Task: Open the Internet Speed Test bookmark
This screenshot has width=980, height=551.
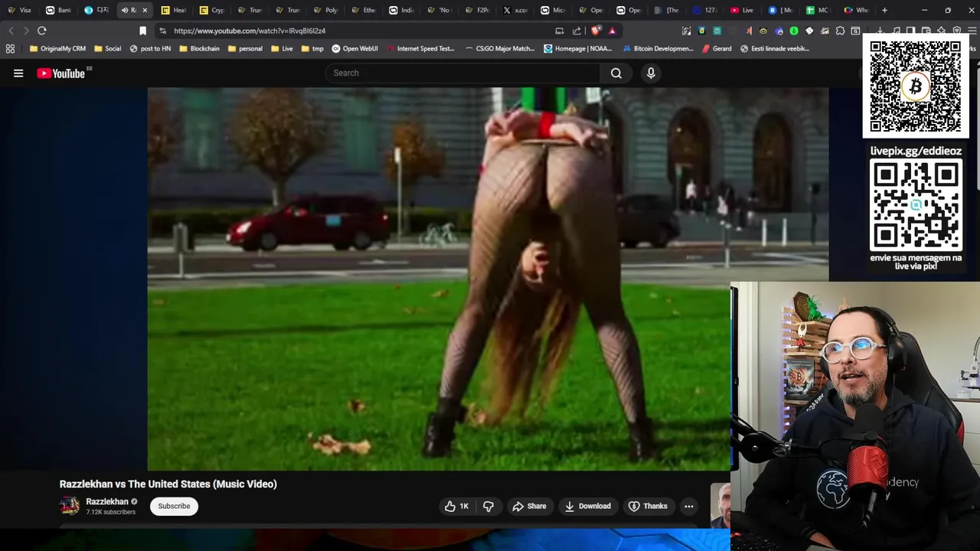Action: pyautogui.click(x=421, y=48)
